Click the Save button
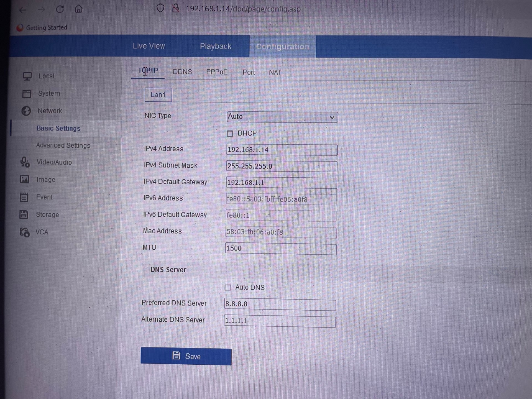This screenshot has width=532, height=399. pyautogui.click(x=186, y=356)
